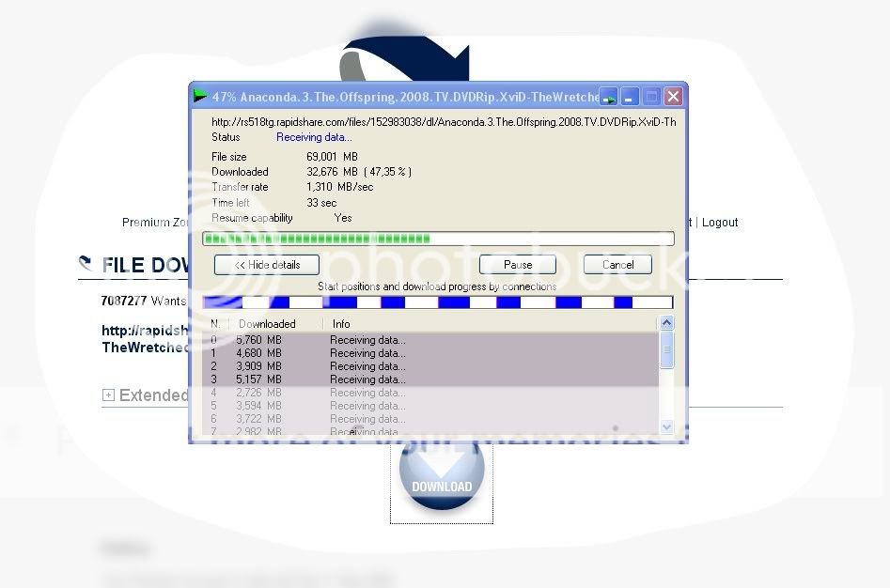Collapse the dialog with Hide details
Viewport: 890px width, 588px height.
[x=267, y=265]
